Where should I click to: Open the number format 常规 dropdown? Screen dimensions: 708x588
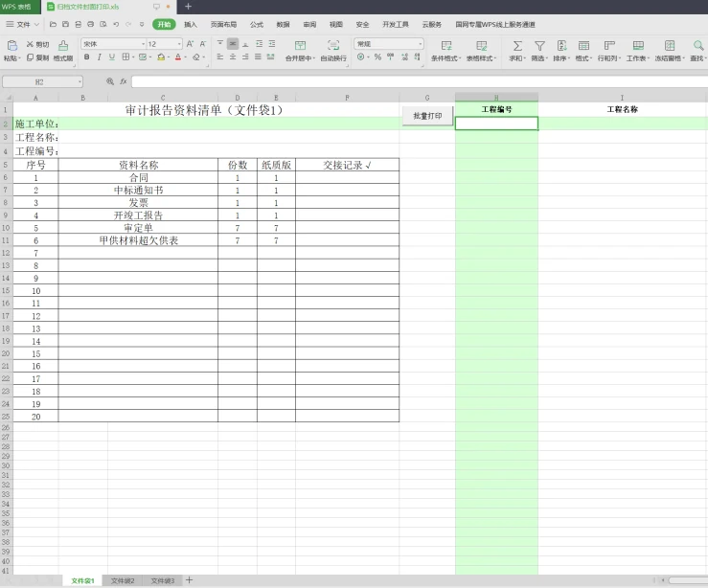tap(421, 44)
